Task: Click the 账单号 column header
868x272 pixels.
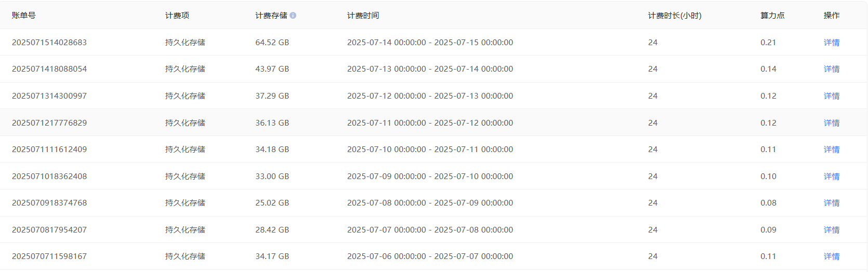Action: (24, 16)
